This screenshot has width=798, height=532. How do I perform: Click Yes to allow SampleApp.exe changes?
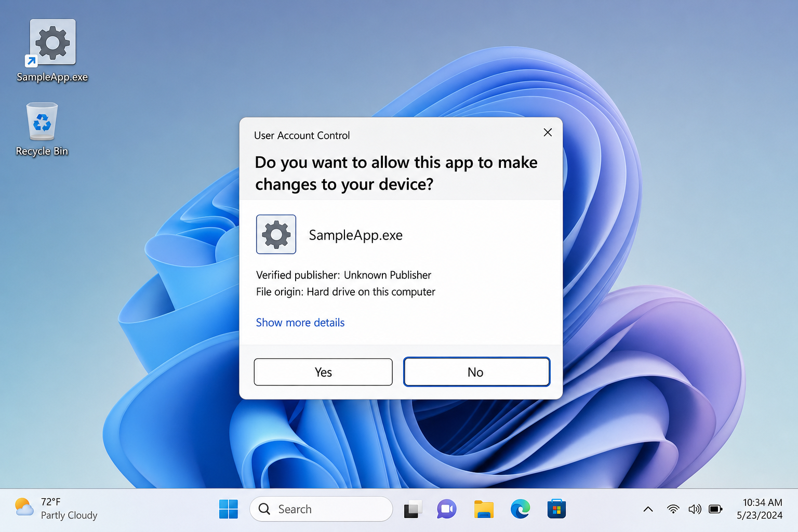[x=323, y=372]
